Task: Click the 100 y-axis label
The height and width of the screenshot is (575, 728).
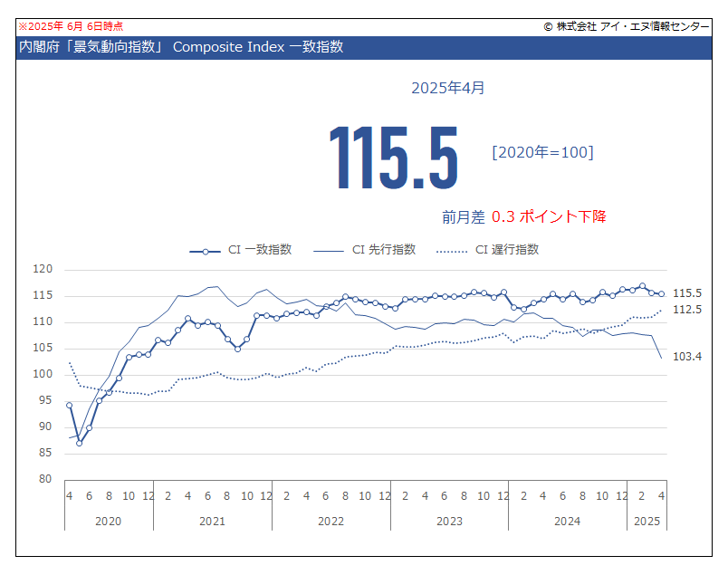Action: point(43,374)
